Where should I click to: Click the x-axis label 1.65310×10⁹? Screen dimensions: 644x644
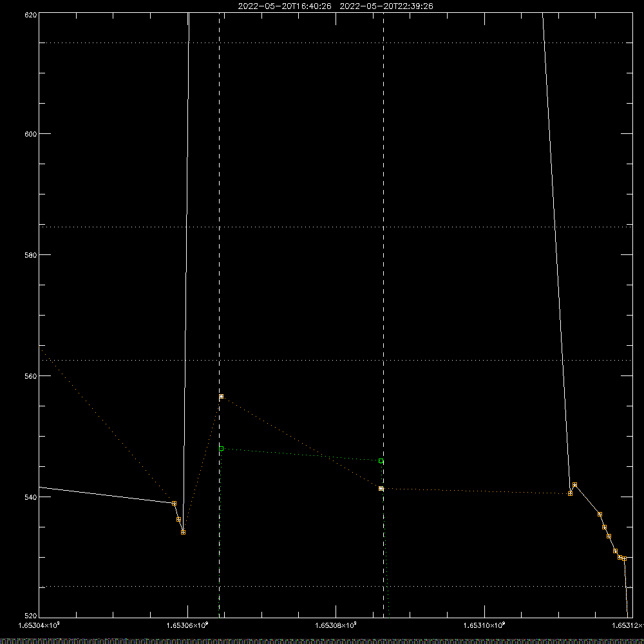(484, 625)
